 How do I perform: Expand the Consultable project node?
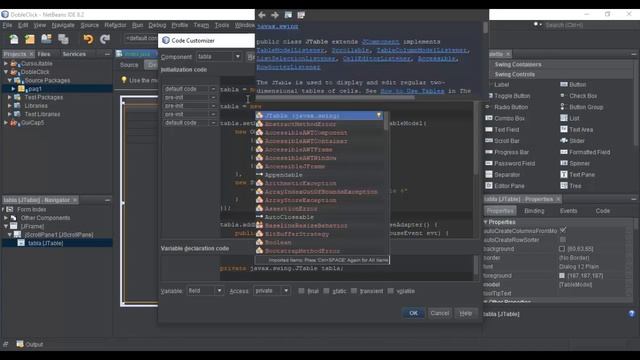pos(5,64)
